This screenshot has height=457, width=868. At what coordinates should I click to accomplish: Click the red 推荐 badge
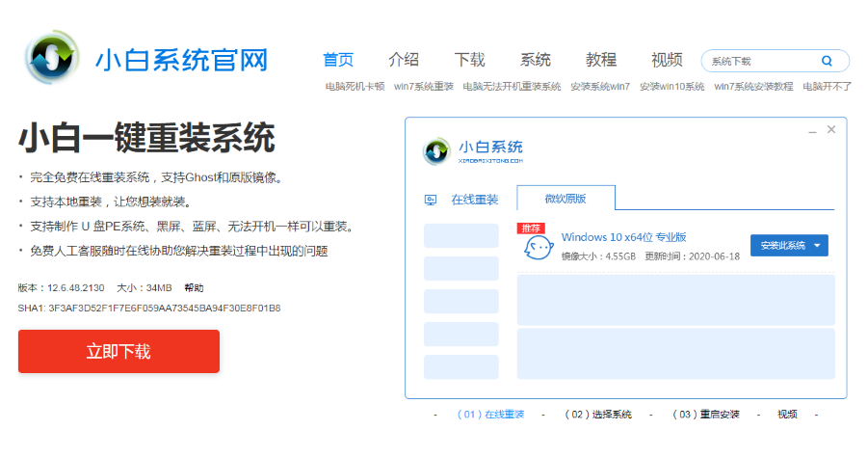(x=531, y=228)
